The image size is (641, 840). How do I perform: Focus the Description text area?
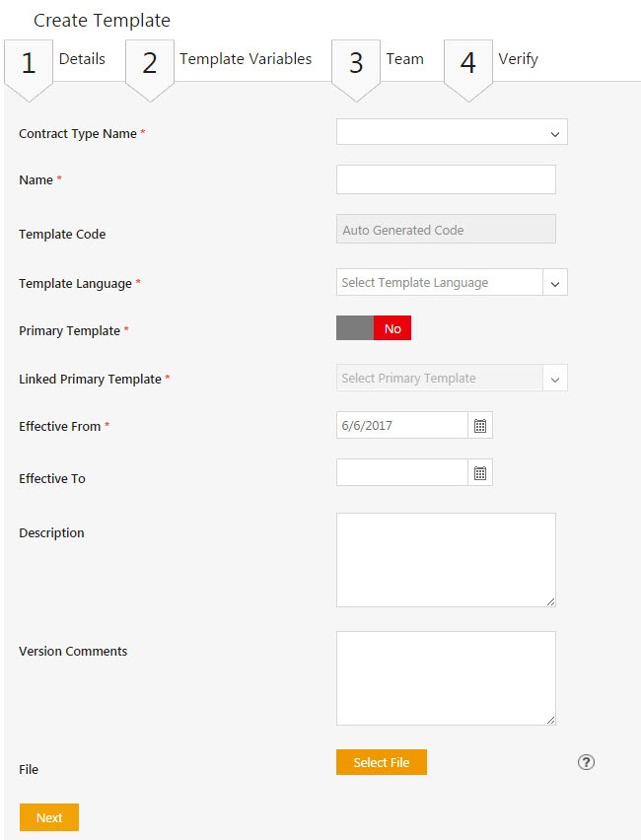pos(446,559)
